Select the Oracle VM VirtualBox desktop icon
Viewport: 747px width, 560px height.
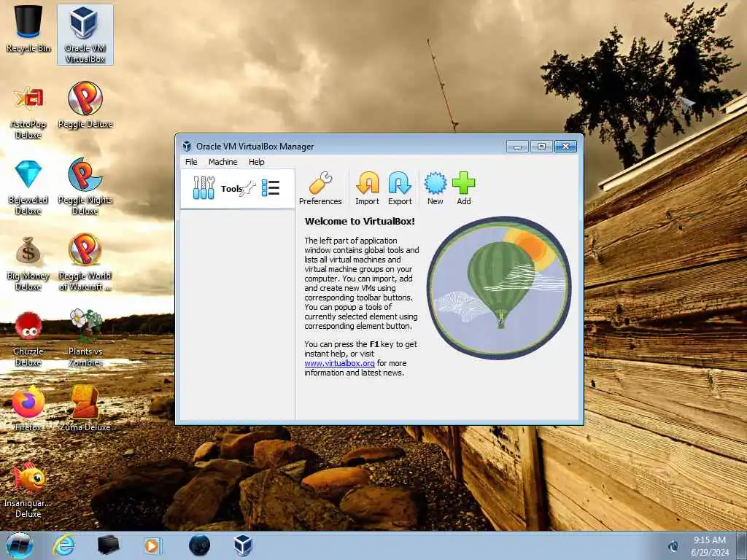pos(85,34)
